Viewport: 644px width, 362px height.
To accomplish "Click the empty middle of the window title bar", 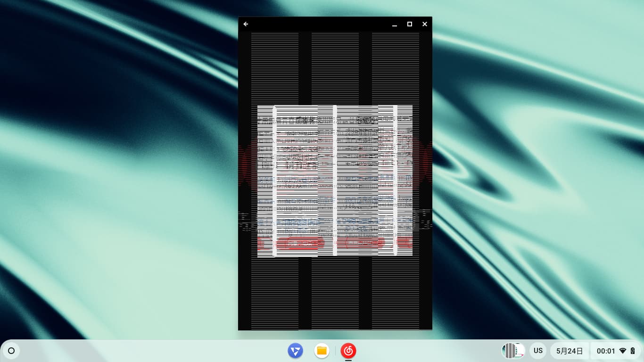I will [x=321, y=24].
